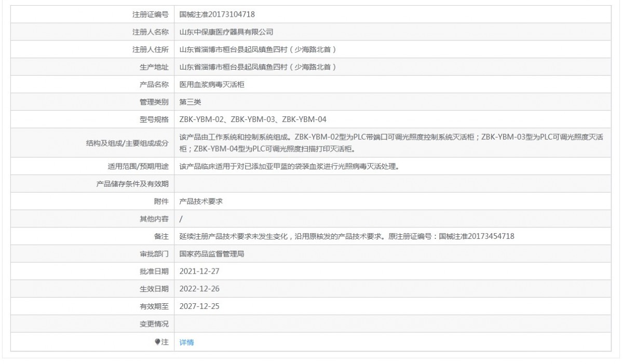Select management class value 第三类
This screenshot has height=364, width=623.
tap(190, 102)
